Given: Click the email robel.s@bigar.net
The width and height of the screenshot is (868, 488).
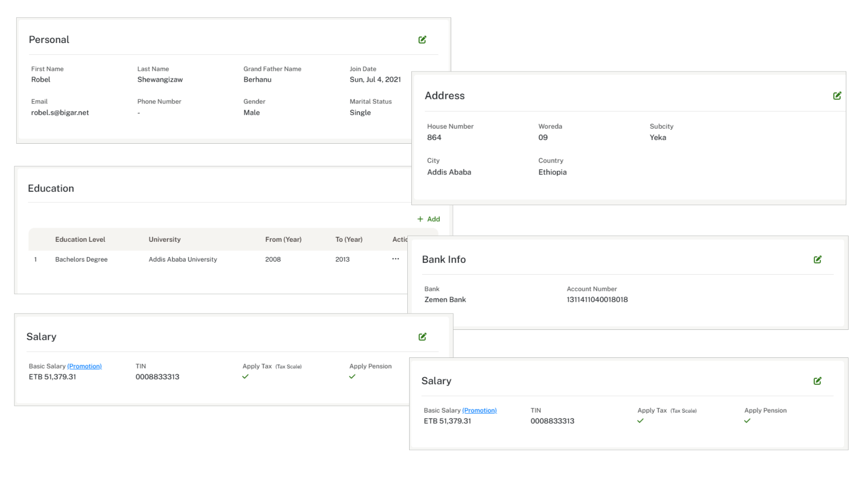Looking at the screenshot, I should click(60, 113).
